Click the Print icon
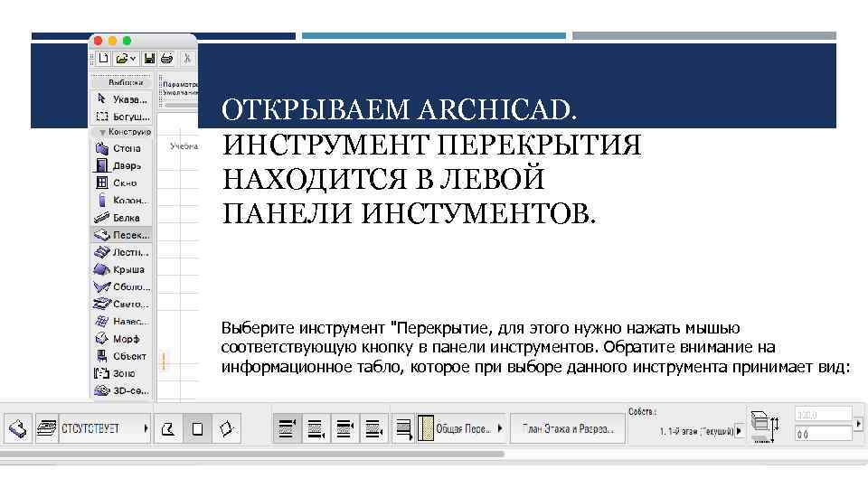The height and width of the screenshot is (488, 868). (x=166, y=58)
